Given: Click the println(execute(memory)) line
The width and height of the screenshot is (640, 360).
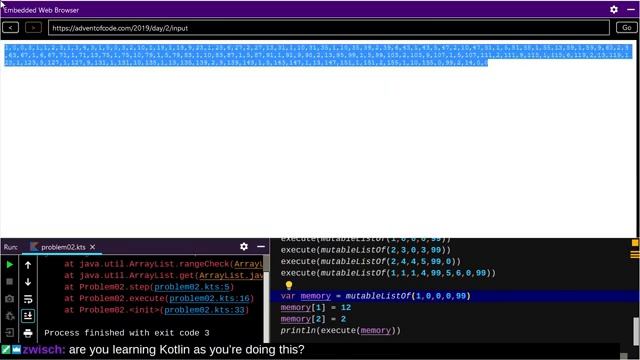Looking at the screenshot, I should pyautogui.click(x=340, y=330).
